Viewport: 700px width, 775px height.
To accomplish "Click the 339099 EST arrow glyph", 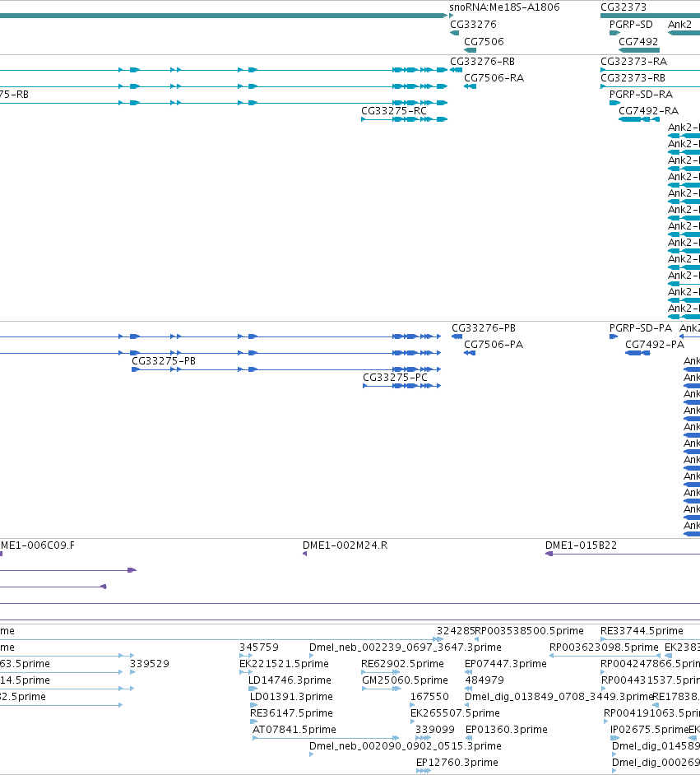I will [x=424, y=738].
